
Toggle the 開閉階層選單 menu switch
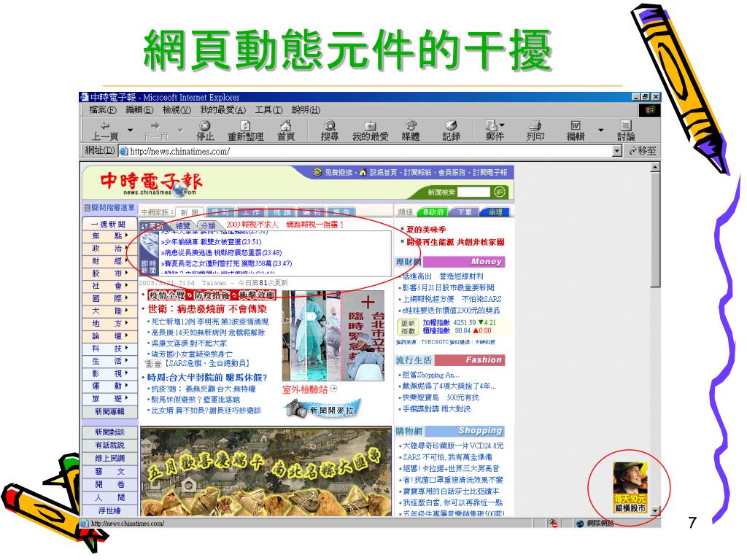point(109,208)
